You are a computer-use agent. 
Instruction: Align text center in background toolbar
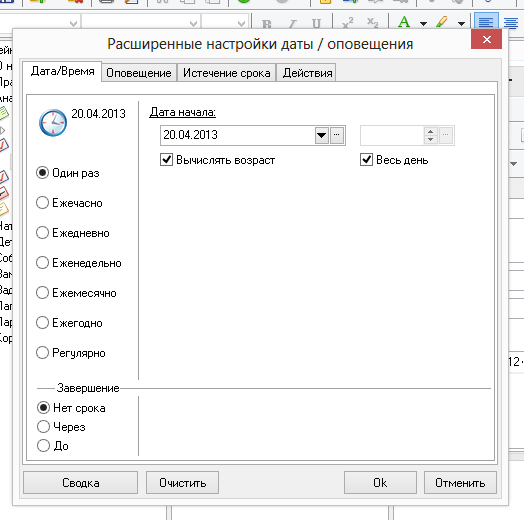point(511,23)
